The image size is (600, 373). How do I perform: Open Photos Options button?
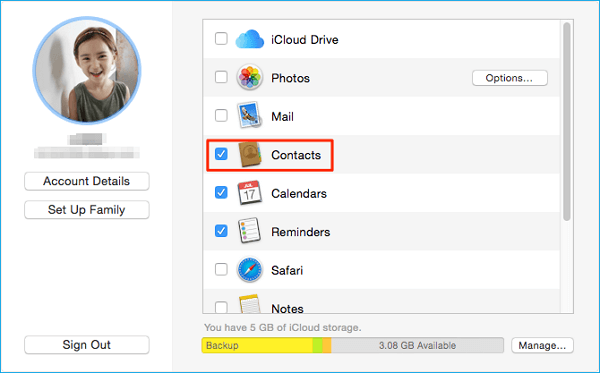pyautogui.click(x=510, y=78)
